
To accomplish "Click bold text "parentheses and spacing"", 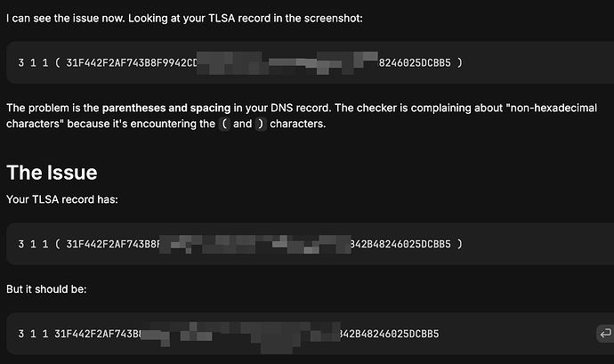I will coord(166,108).
